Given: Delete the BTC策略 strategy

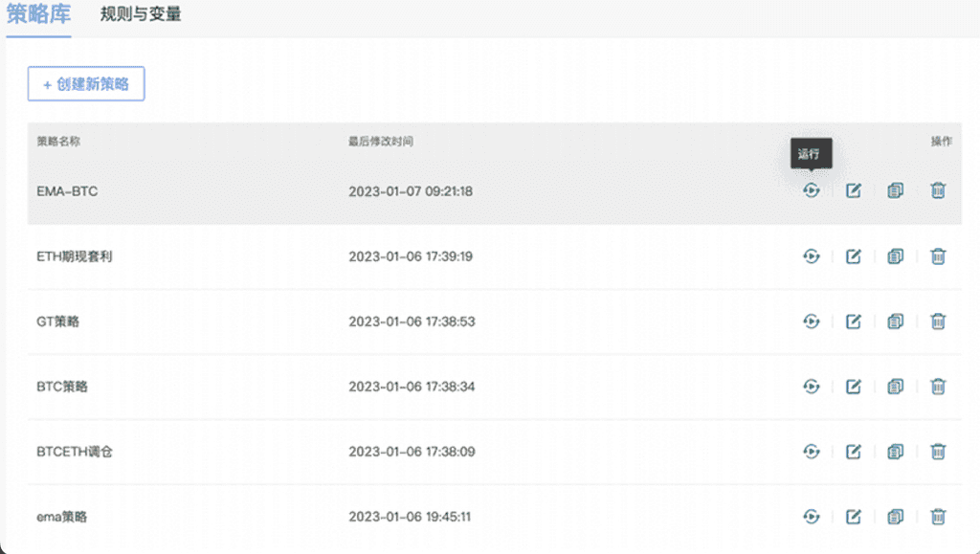Looking at the screenshot, I should [x=938, y=387].
